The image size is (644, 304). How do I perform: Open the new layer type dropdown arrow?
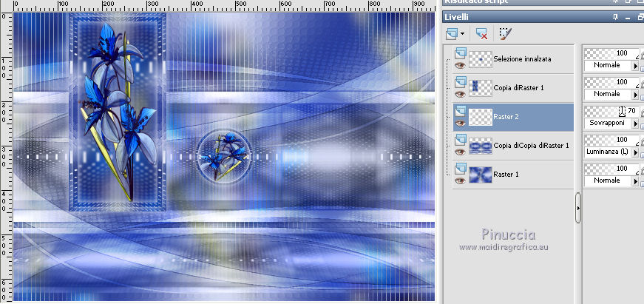(x=463, y=34)
